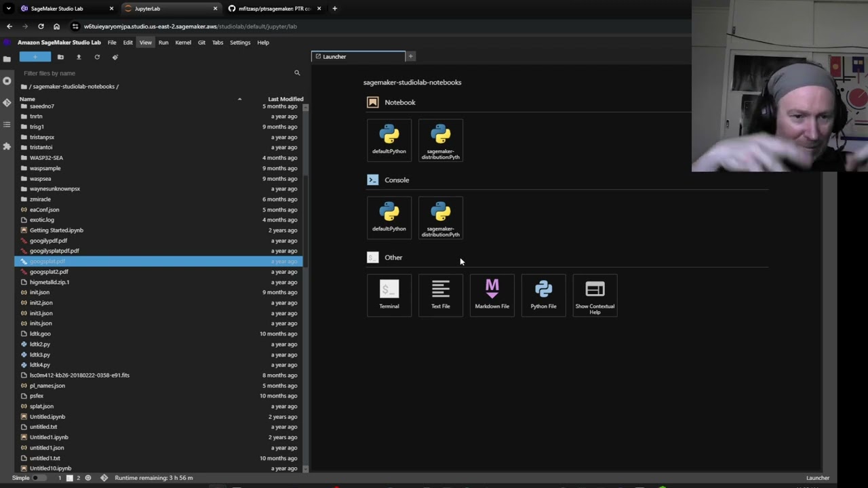Open the File Browser sidebar icon

[7, 59]
